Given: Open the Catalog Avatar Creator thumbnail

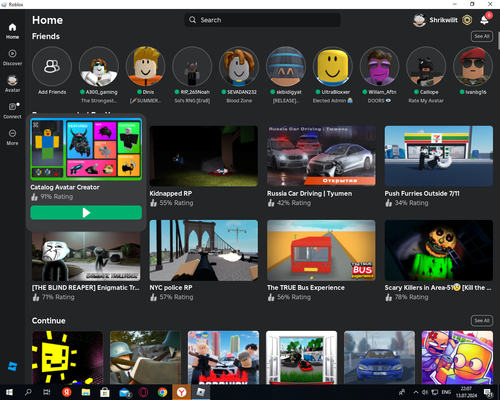Looking at the screenshot, I should tap(86, 149).
